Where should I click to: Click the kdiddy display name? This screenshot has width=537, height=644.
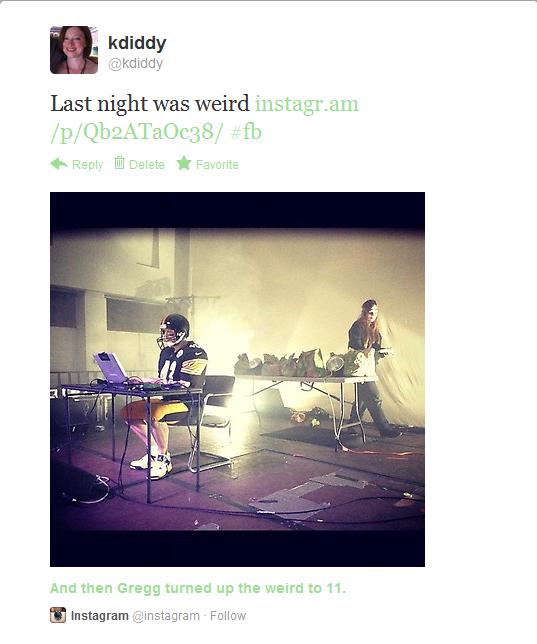pos(137,43)
